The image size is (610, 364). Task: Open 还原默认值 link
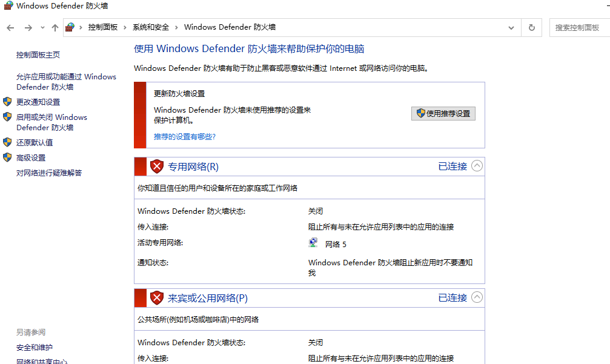click(35, 142)
